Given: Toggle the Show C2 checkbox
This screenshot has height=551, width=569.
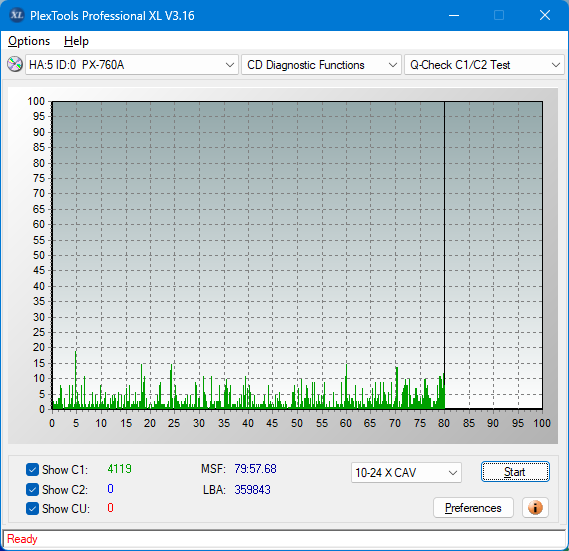Looking at the screenshot, I should (32, 489).
